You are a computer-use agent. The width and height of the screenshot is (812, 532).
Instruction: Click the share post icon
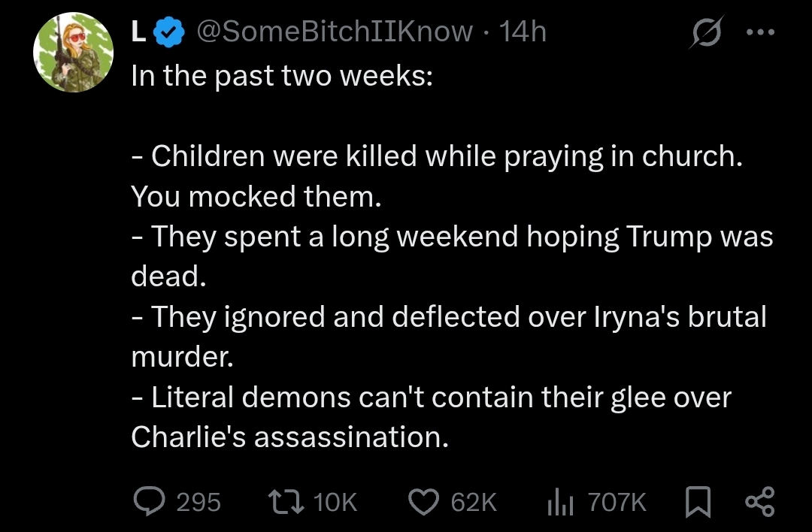(758, 500)
